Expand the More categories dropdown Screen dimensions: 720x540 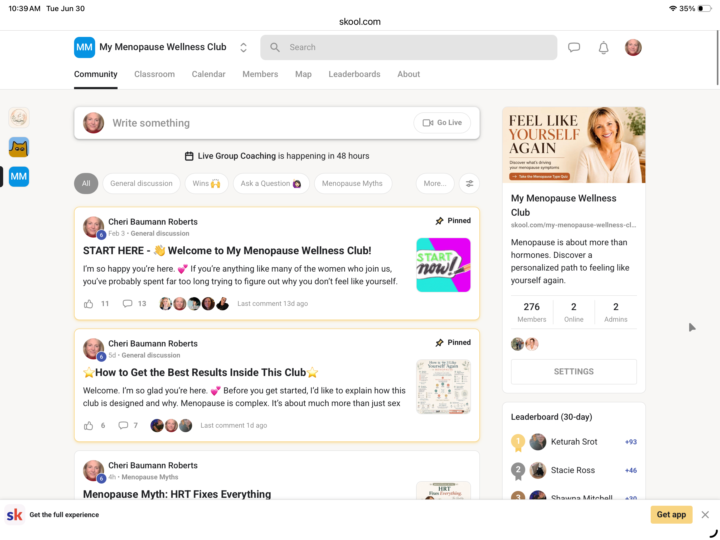[x=434, y=184]
